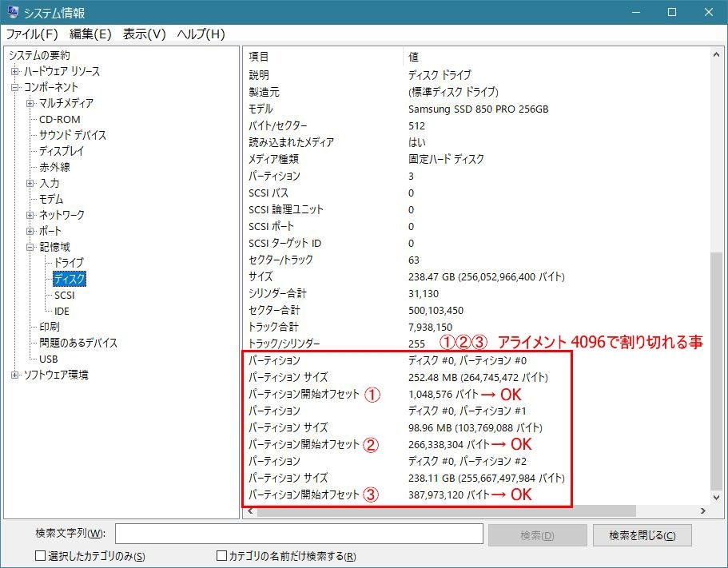Select the CD-ROM tree item
The width and height of the screenshot is (728, 568).
59,119
